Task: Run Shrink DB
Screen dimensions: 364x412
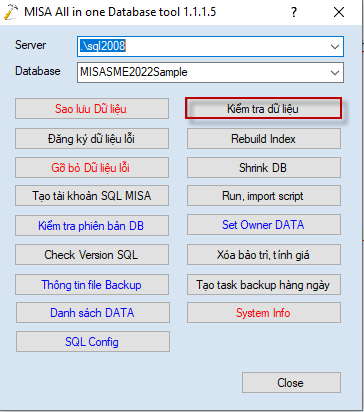Action: click(264, 168)
